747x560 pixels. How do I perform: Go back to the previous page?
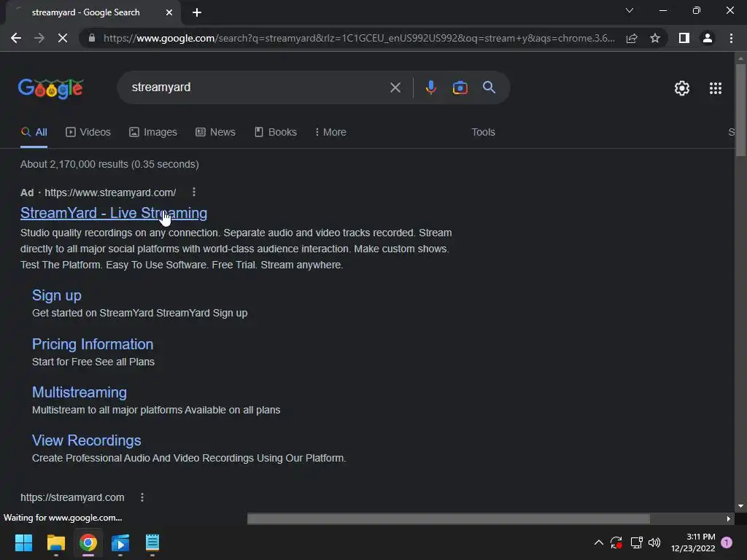pyautogui.click(x=16, y=38)
